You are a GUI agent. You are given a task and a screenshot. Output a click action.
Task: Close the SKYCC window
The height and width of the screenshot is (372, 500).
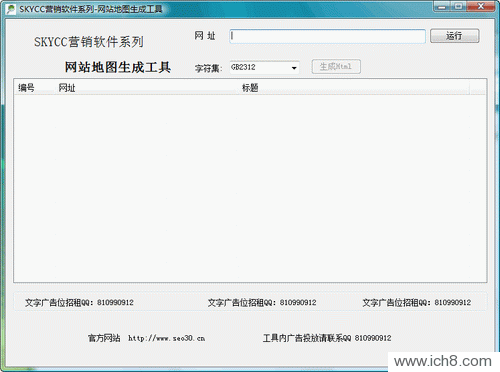[x=481, y=6]
